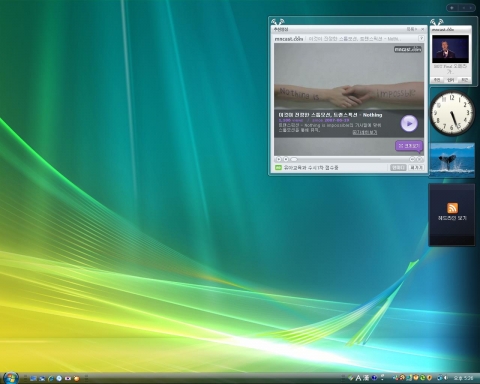The width and height of the screenshot is (480, 384).
Task: Click the orange globe Quick Launch icon
Action: (x=77, y=378)
